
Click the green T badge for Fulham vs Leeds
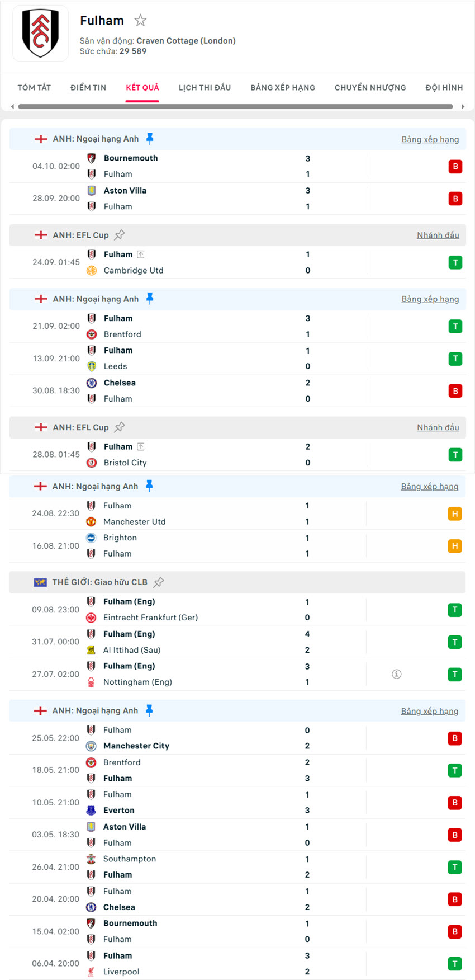click(x=455, y=359)
